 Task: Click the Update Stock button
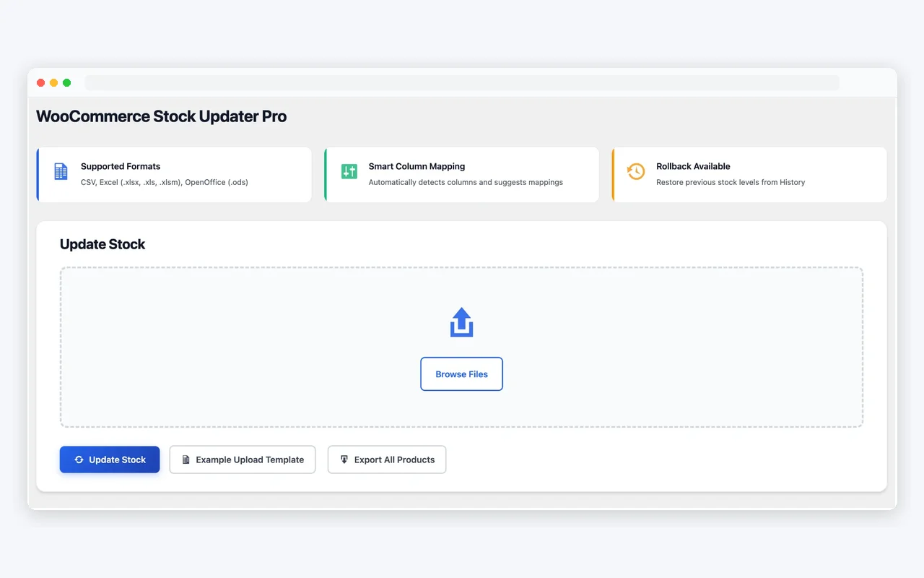(x=110, y=460)
